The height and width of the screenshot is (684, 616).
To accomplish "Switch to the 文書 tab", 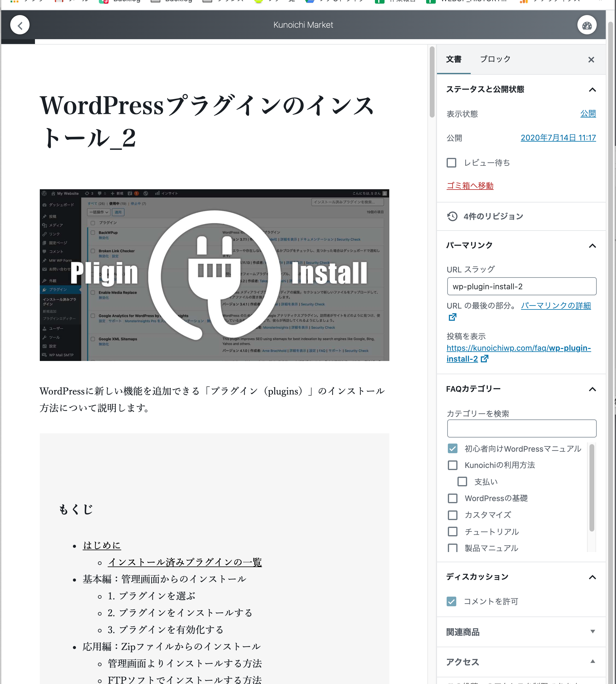I will coord(454,59).
